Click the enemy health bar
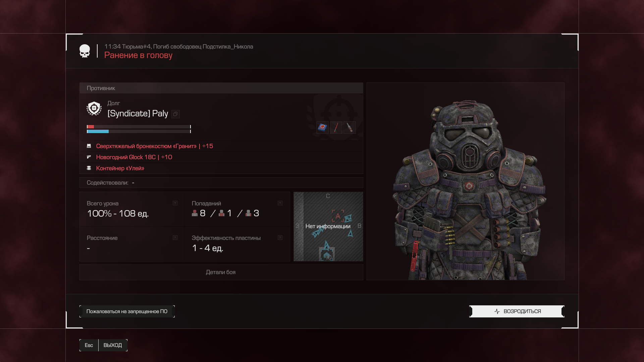The height and width of the screenshot is (362, 644). pyautogui.click(x=139, y=127)
